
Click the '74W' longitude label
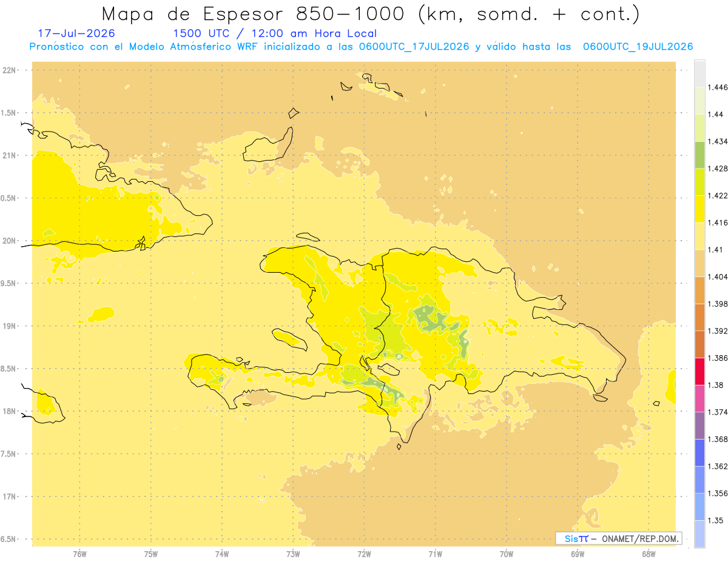[222, 554]
